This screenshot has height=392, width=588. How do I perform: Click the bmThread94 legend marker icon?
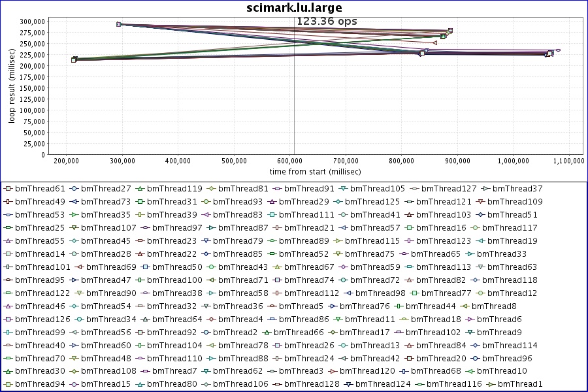pyautogui.click(x=8, y=384)
